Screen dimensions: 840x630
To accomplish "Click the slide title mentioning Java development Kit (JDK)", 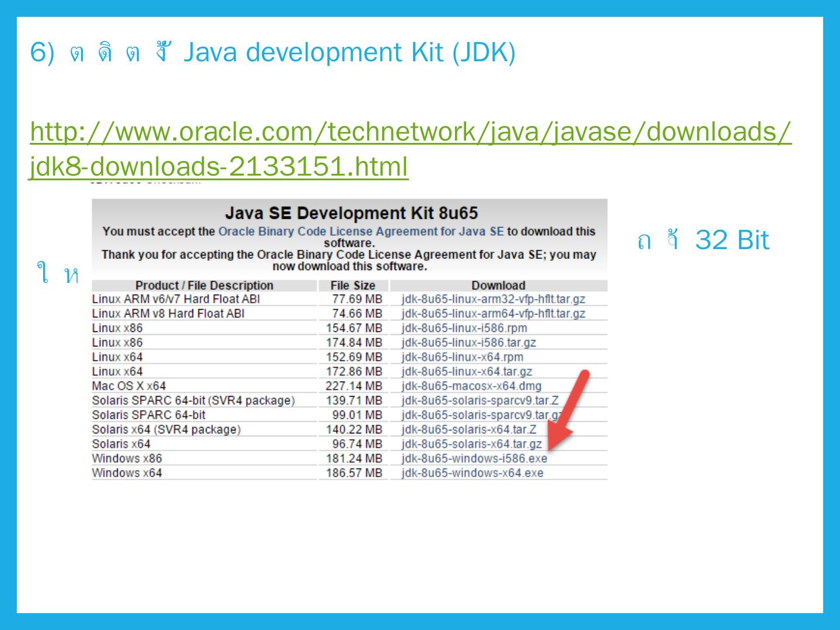I will pyautogui.click(x=272, y=52).
